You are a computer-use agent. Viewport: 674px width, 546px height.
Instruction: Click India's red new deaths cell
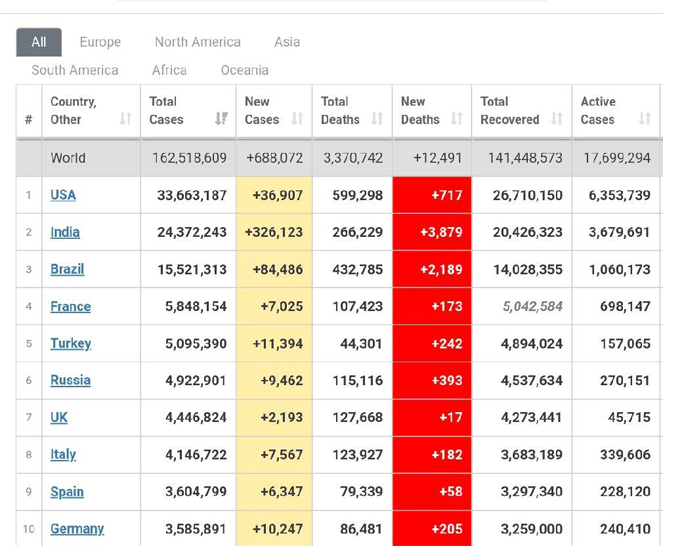coord(432,232)
